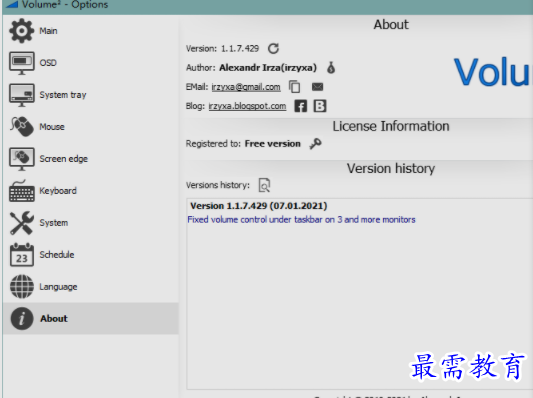
Task: Click the version number 1.1.7.429 text
Action: coord(240,49)
